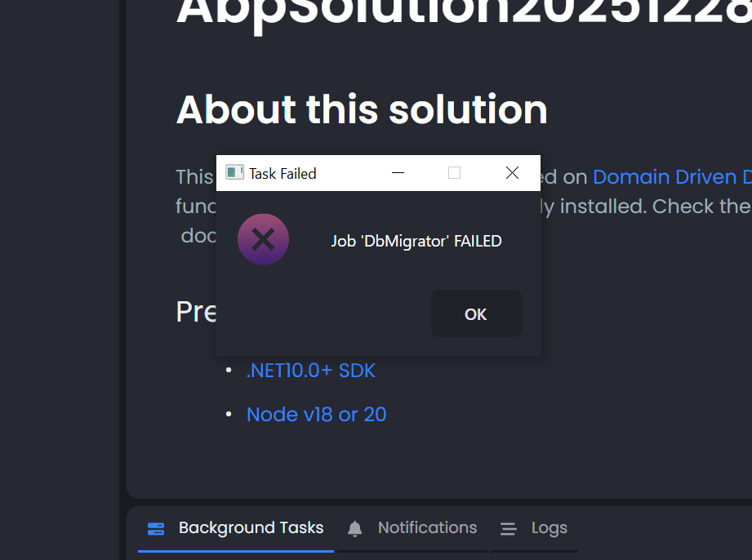Show the Logs tab
This screenshot has width=752, height=560.
pyautogui.click(x=549, y=528)
